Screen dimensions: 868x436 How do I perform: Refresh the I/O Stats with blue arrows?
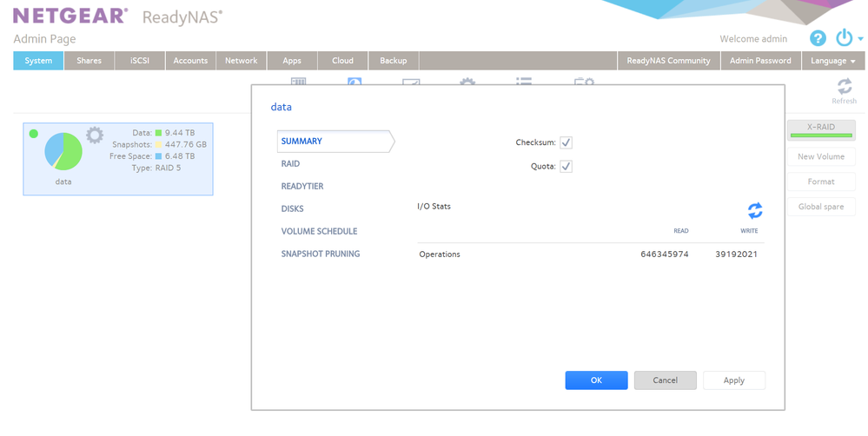click(x=755, y=210)
